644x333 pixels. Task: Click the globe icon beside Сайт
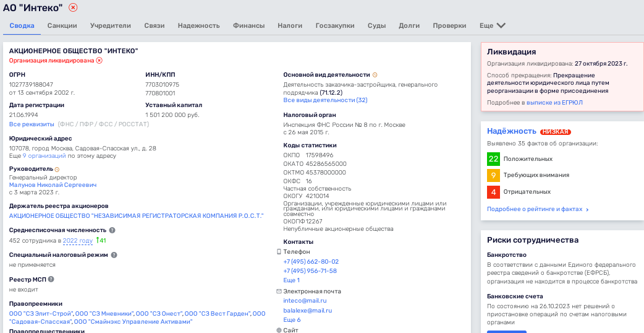[279, 330]
